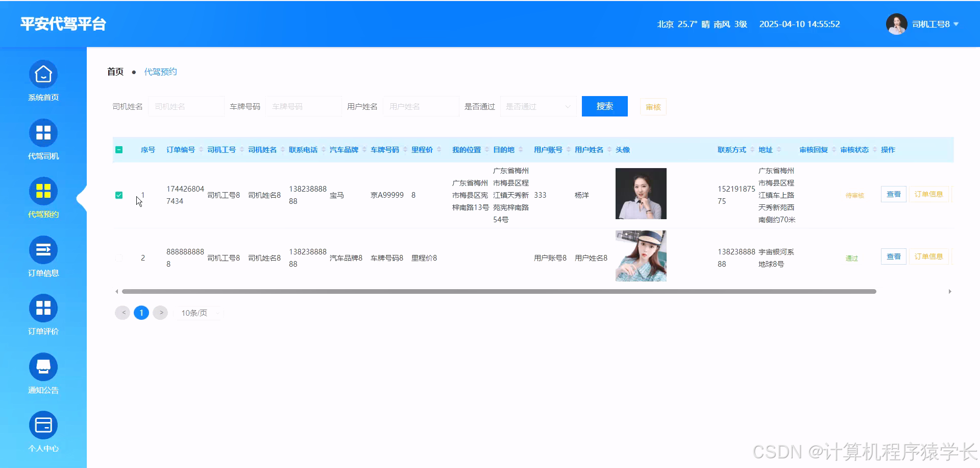The image size is (980, 468).
Task: Click 订单信息 button for row 杨洋
Action: click(928, 194)
